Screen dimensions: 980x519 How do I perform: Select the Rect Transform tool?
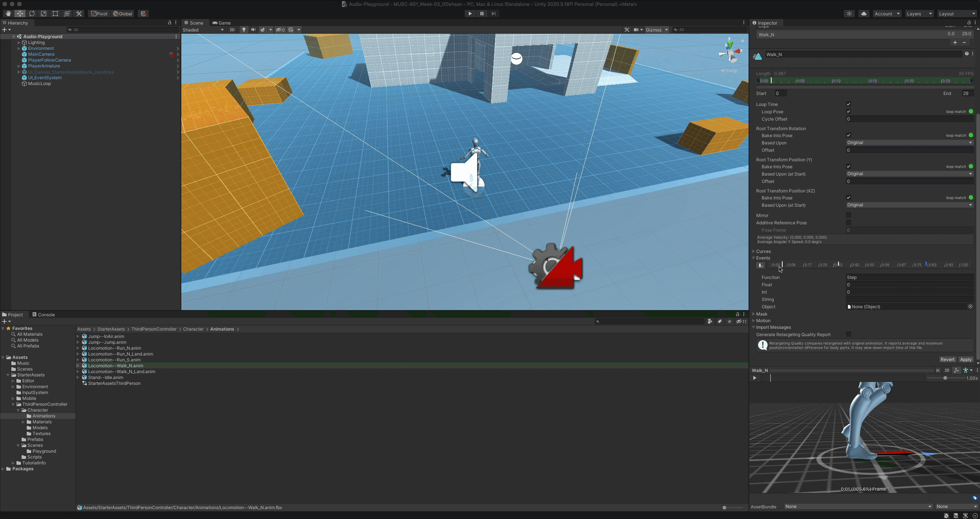pos(55,14)
